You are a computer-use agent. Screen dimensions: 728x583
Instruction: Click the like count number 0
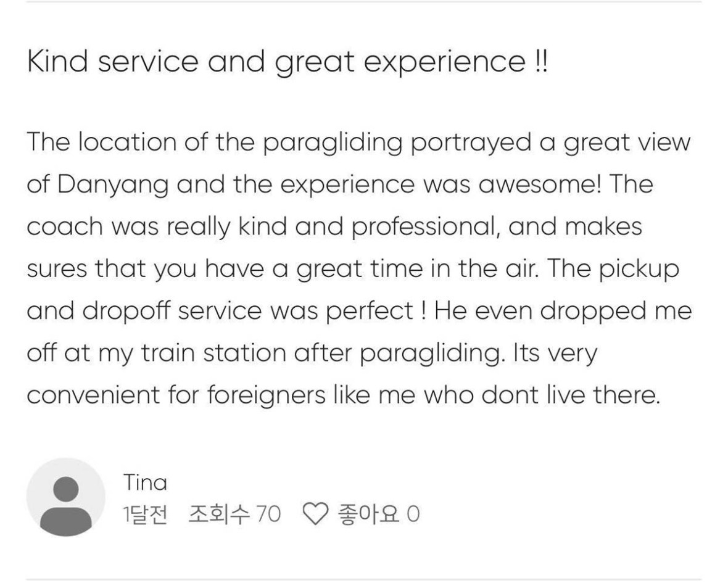(x=413, y=513)
